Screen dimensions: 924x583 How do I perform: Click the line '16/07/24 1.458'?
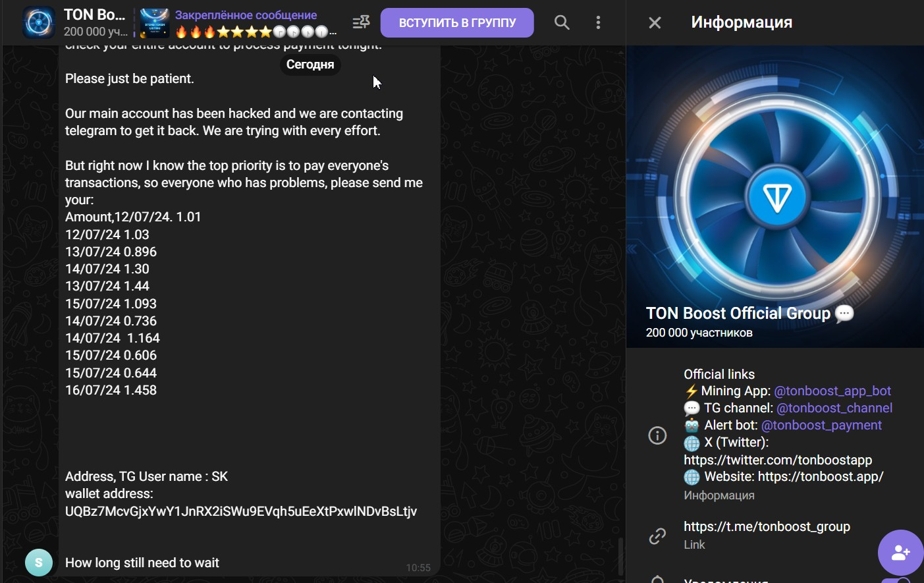111,390
